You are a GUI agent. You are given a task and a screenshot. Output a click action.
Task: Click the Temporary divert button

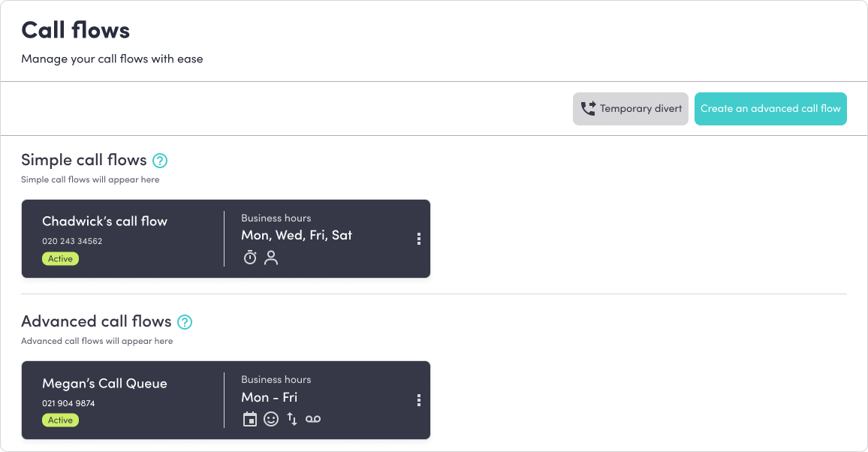[x=630, y=109]
